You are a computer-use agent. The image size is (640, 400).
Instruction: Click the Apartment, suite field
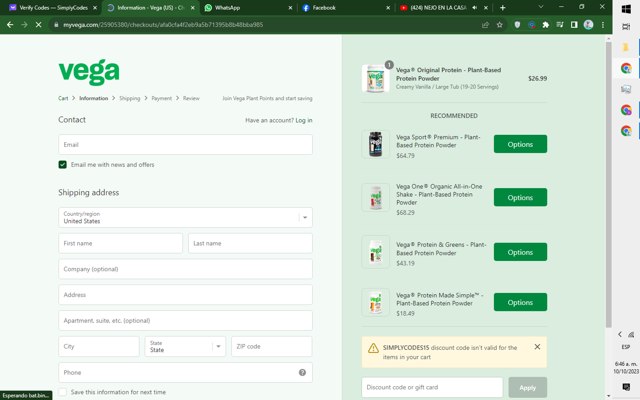185,320
